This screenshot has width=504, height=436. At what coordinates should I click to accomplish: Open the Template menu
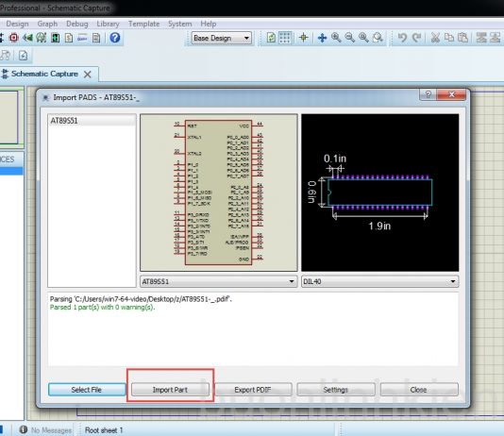[x=143, y=24]
